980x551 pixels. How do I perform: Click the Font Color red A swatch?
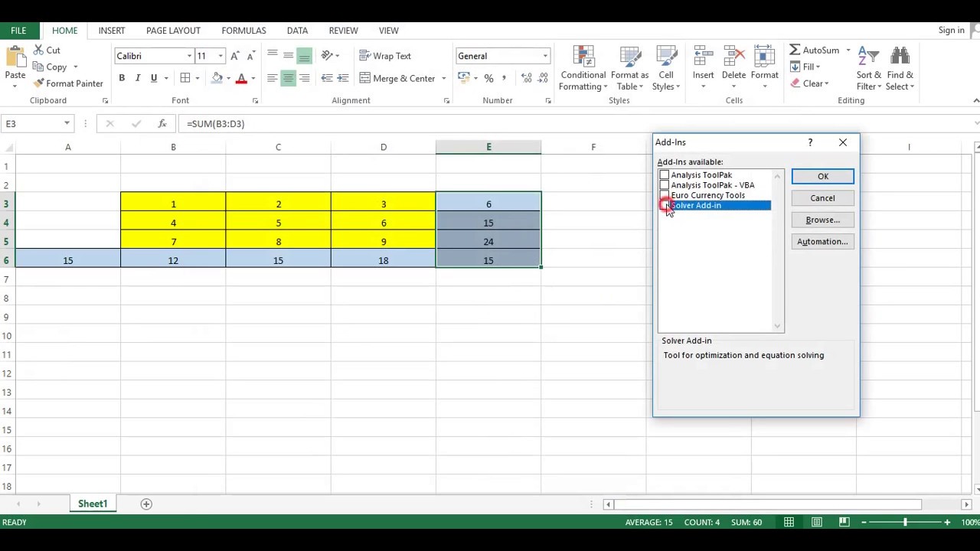tap(241, 78)
